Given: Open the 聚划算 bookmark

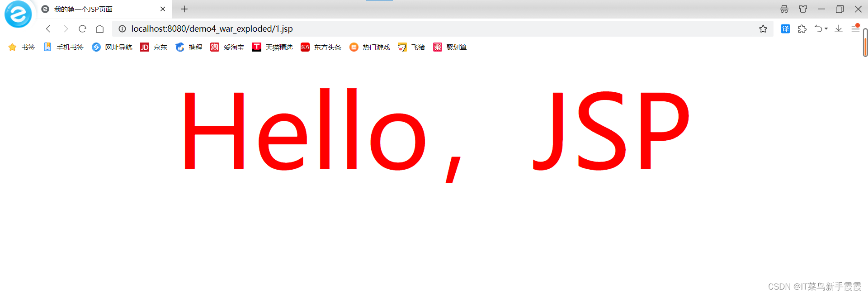Looking at the screenshot, I should pyautogui.click(x=450, y=47).
